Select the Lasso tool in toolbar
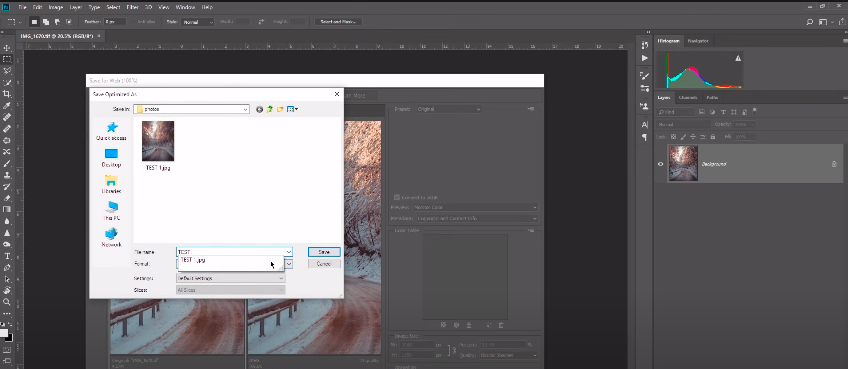Screen dimensions: 848x369 tap(7, 71)
